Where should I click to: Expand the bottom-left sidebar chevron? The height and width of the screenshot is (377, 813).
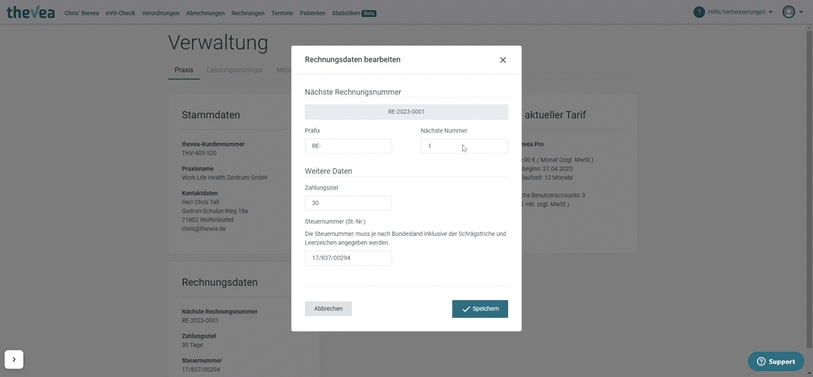[x=14, y=359]
